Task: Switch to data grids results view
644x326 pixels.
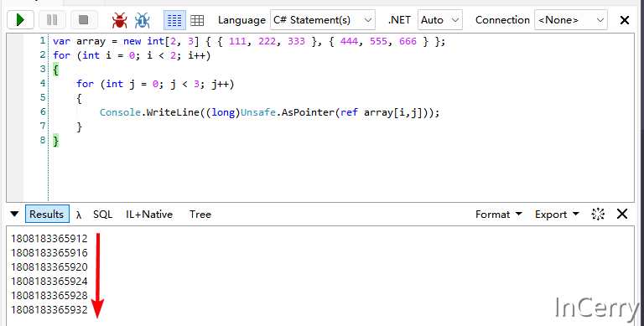Action: pos(197,20)
